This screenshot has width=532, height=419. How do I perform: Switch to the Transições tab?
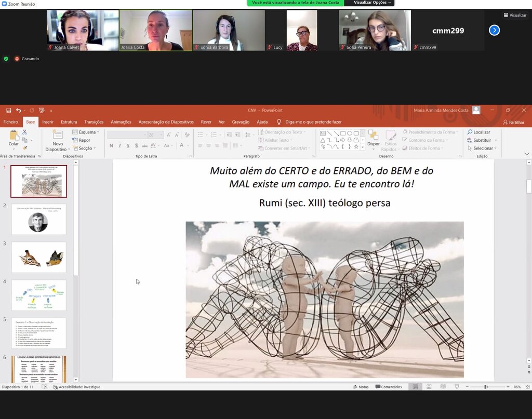point(94,122)
